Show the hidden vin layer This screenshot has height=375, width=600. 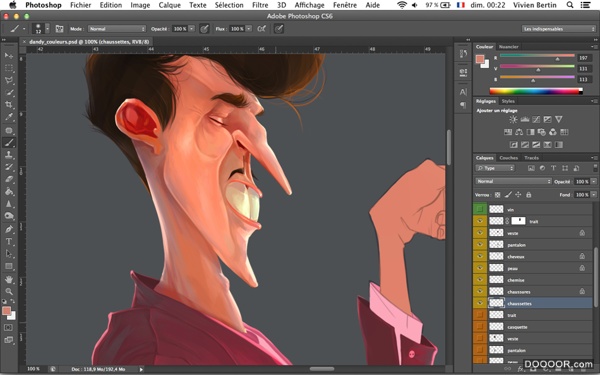point(480,209)
